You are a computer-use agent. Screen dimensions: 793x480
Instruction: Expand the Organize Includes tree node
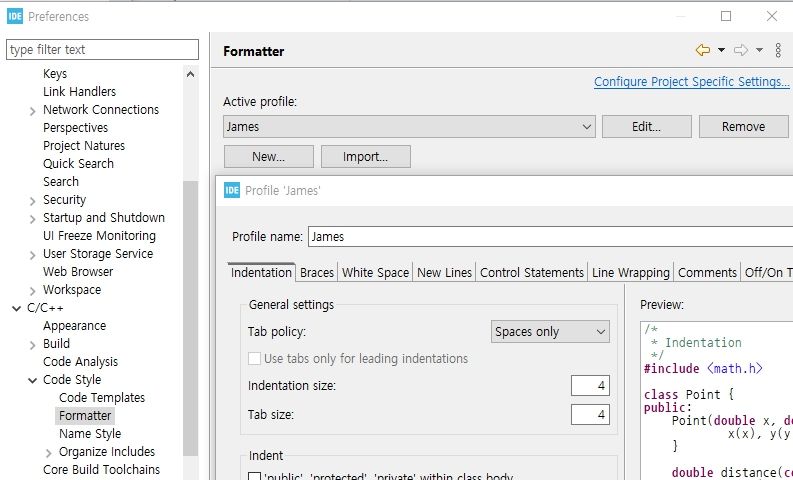pos(49,452)
